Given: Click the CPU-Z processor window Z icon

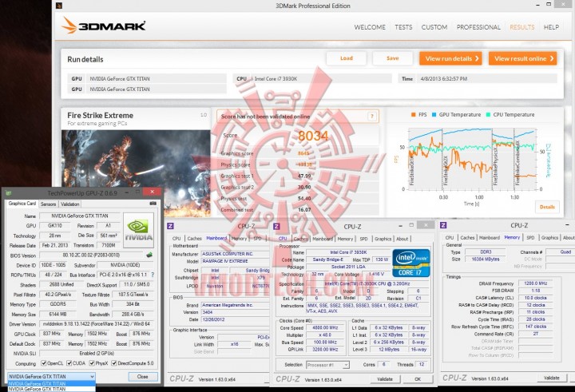Looking at the screenshot, I should (276, 226).
